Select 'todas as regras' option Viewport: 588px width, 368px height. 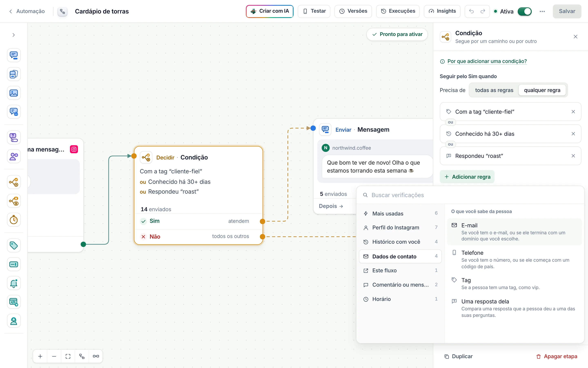click(x=494, y=90)
